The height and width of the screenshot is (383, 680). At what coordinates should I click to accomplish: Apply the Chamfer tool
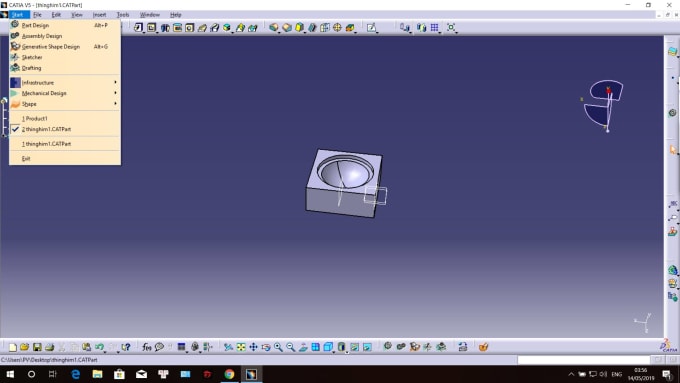tap(287, 27)
